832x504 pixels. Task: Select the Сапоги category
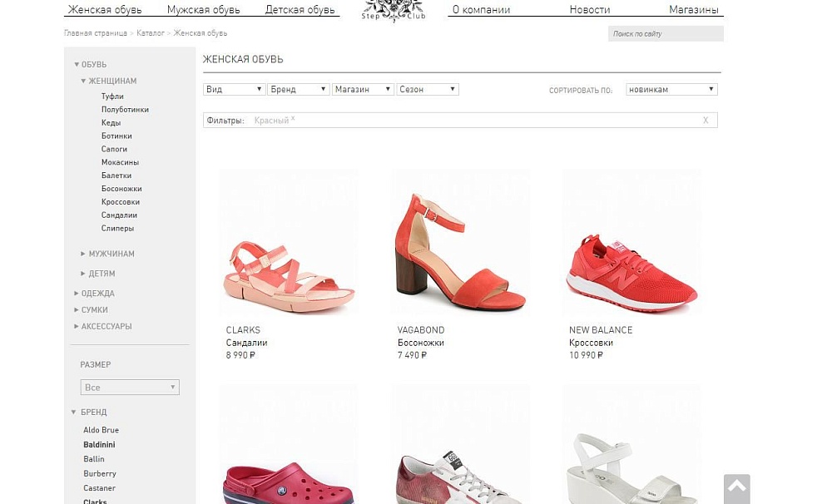tap(114, 149)
